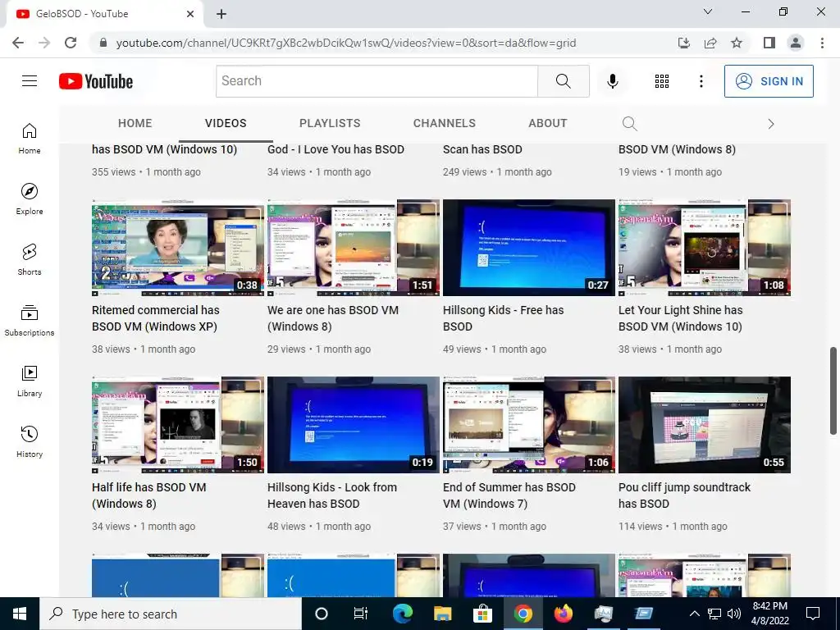Open the YouTube apps grid
The height and width of the screenshot is (630, 840).
click(662, 81)
